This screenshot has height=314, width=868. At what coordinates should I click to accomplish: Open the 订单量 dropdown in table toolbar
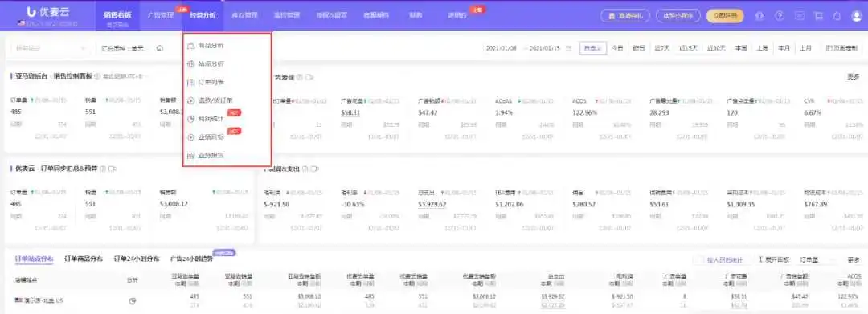tap(817, 260)
